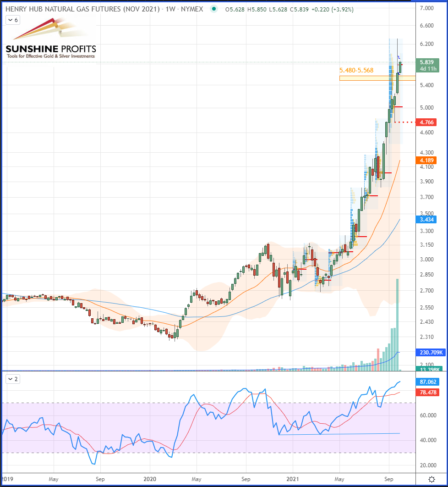Click the 6.200 price scale label
The height and width of the screenshot is (487, 448).
coord(426,44)
